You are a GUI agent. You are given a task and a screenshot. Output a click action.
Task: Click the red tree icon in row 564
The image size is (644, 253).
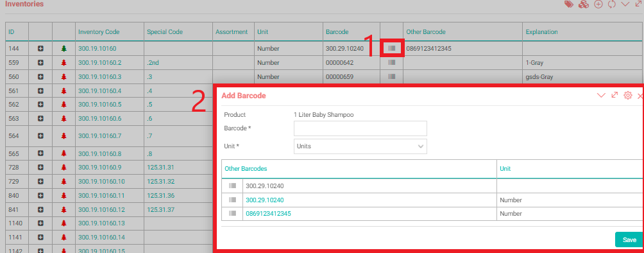(x=64, y=135)
